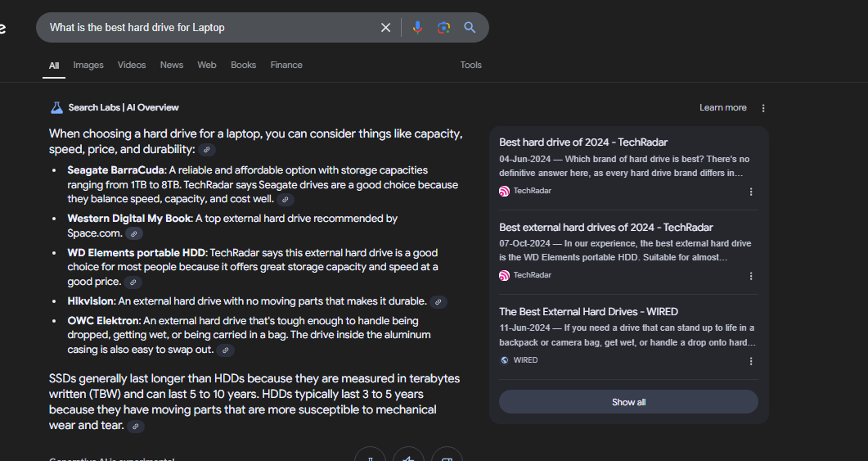Clear the search query with the X icon

pos(386,28)
